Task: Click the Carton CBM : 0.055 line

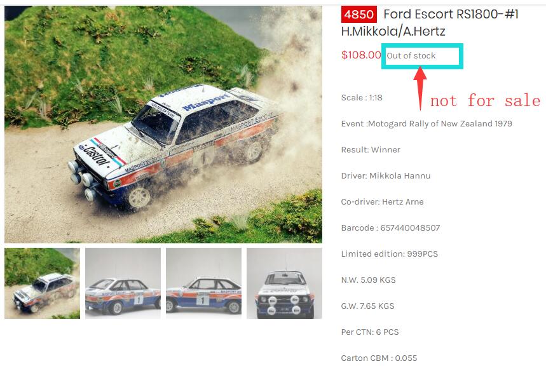Action: (x=379, y=358)
